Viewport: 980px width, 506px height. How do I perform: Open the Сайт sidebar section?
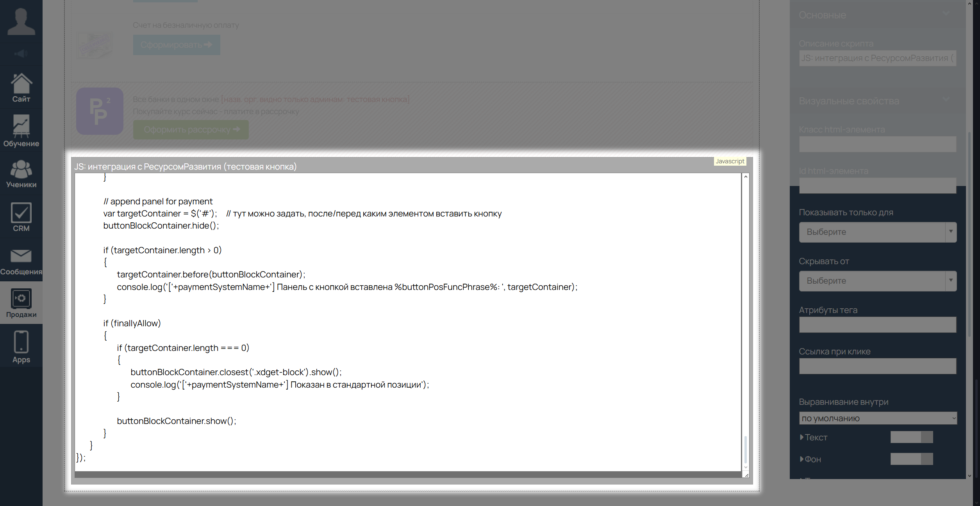point(21,88)
